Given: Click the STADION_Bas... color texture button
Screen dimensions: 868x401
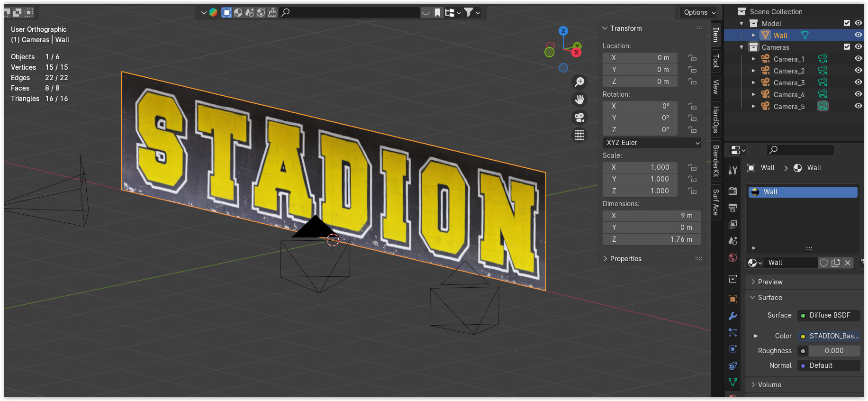Looking at the screenshot, I should click(x=829, y=336).
